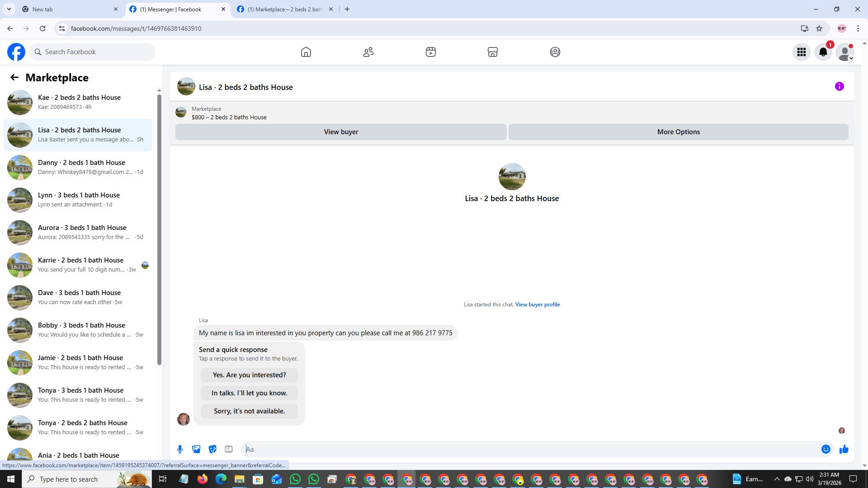
Task: Open the emoji picker
Action: [x=826, y=449]
